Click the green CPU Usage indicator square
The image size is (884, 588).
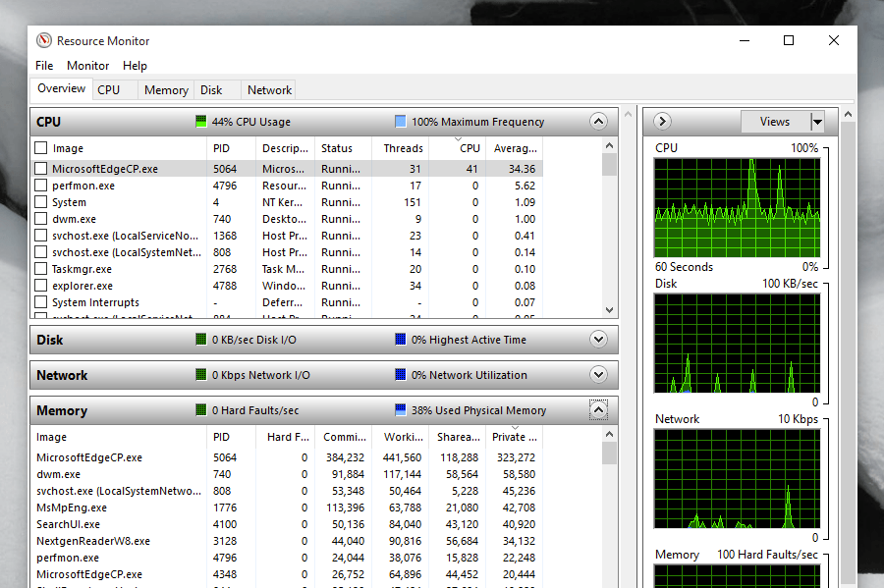[200, 121]
